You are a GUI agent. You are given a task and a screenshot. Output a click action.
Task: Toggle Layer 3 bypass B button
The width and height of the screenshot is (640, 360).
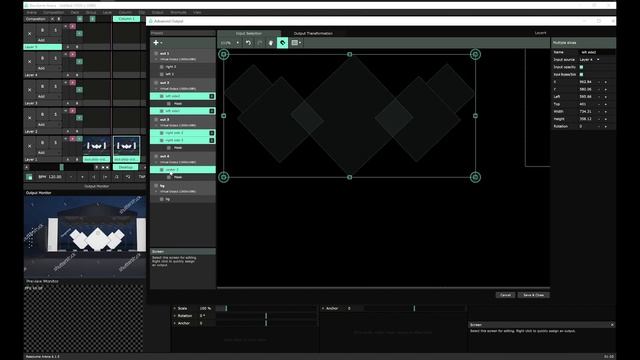pyautogui.click(x=42, y=87)
